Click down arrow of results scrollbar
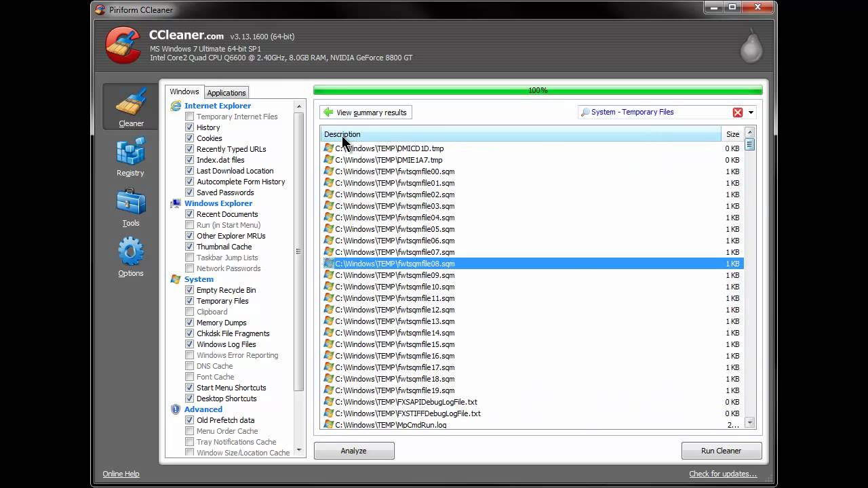Viewport: 868px width, 488px height. 749,423
